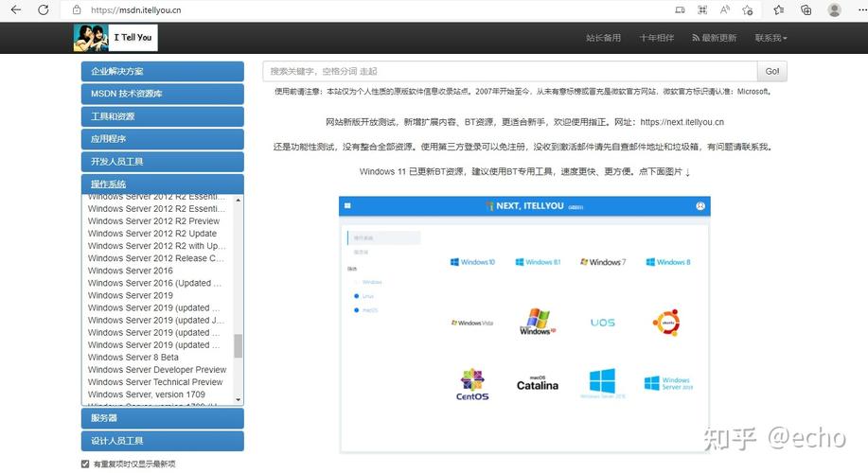The image size is (868, 473).
Task: Expand the 工具和资源 category
Action: click(162, 116)
